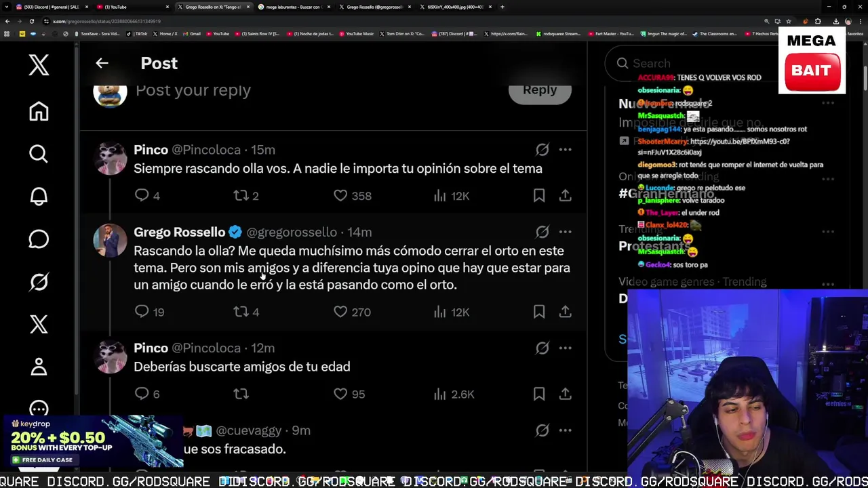Switch to 'mega laburantes' Google search tab
868x488 pixels.
point(293,7)
